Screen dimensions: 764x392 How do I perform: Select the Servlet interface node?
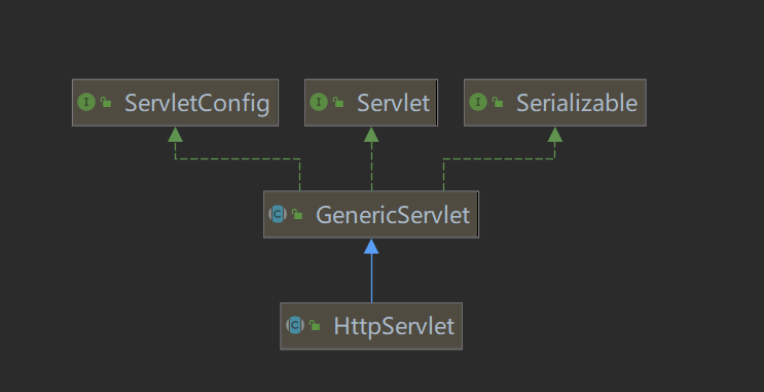[x=371, y=103]
